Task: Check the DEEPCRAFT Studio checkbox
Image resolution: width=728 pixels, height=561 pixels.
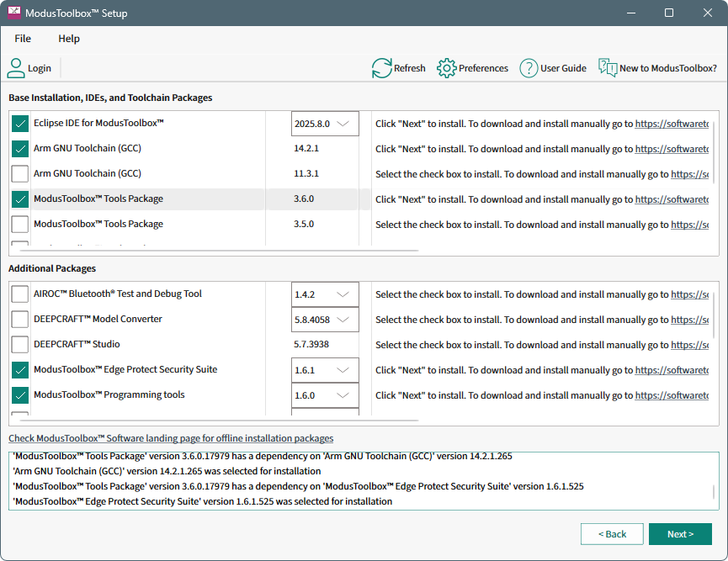Action: tap(20, 345)
